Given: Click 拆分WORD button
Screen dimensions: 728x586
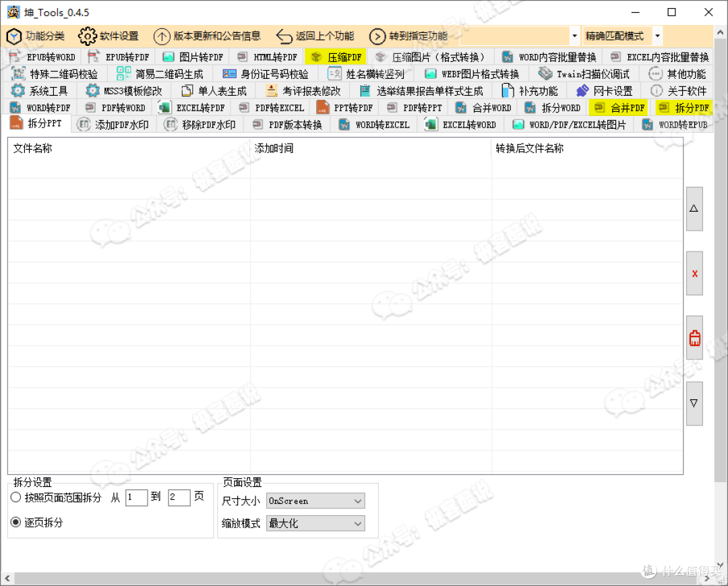Looking at the screenshot, I should pyautogui.click(x=553, y=108).
